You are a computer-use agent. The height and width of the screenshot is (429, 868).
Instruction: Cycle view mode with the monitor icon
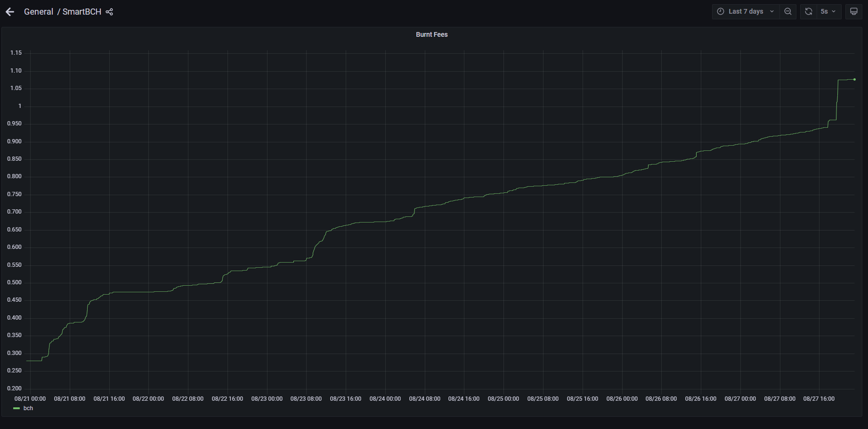click(854, 11)
